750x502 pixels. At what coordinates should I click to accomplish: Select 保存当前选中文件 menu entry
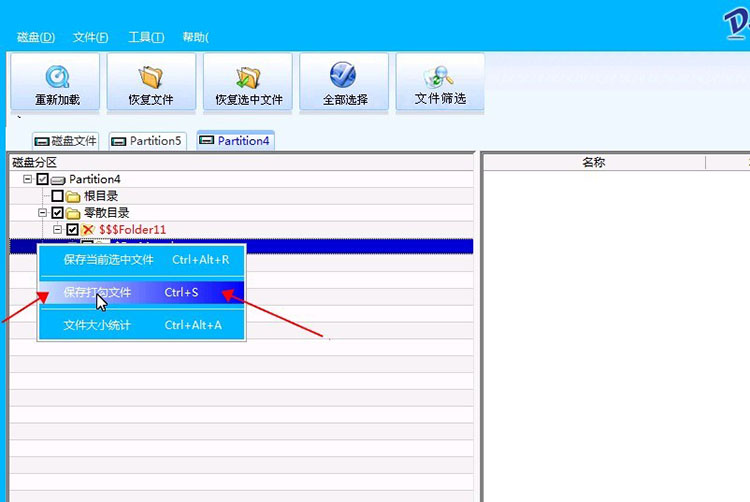coord(142,260)
